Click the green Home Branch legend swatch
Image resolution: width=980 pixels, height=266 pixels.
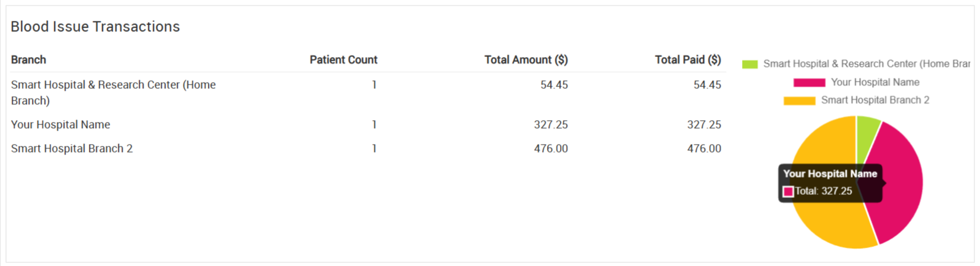coord(749,64)
